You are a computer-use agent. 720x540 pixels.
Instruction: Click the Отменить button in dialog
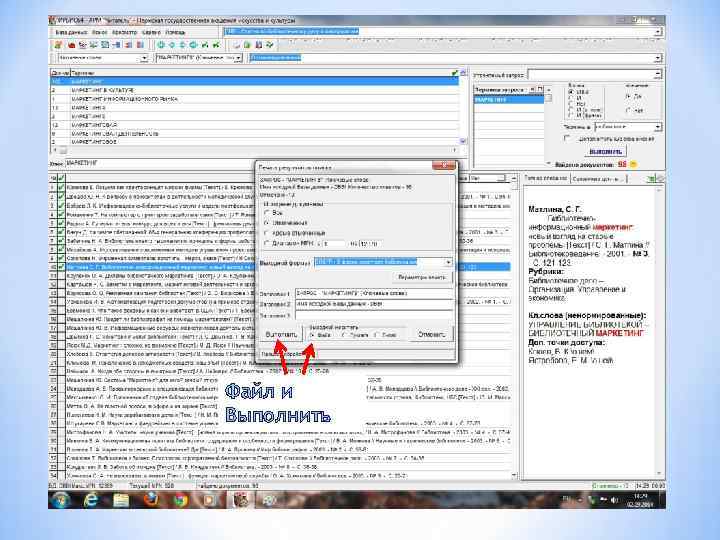(432, 334)
